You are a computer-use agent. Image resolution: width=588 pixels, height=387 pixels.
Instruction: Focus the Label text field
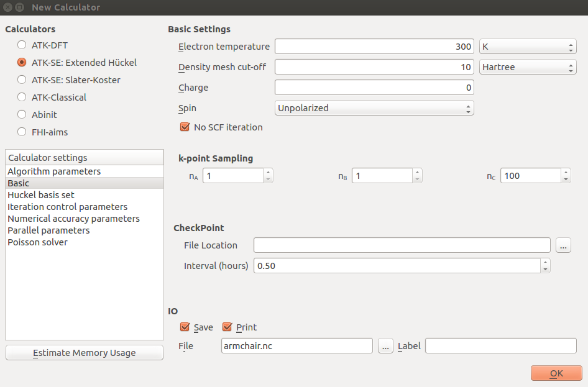pos(500,346)
